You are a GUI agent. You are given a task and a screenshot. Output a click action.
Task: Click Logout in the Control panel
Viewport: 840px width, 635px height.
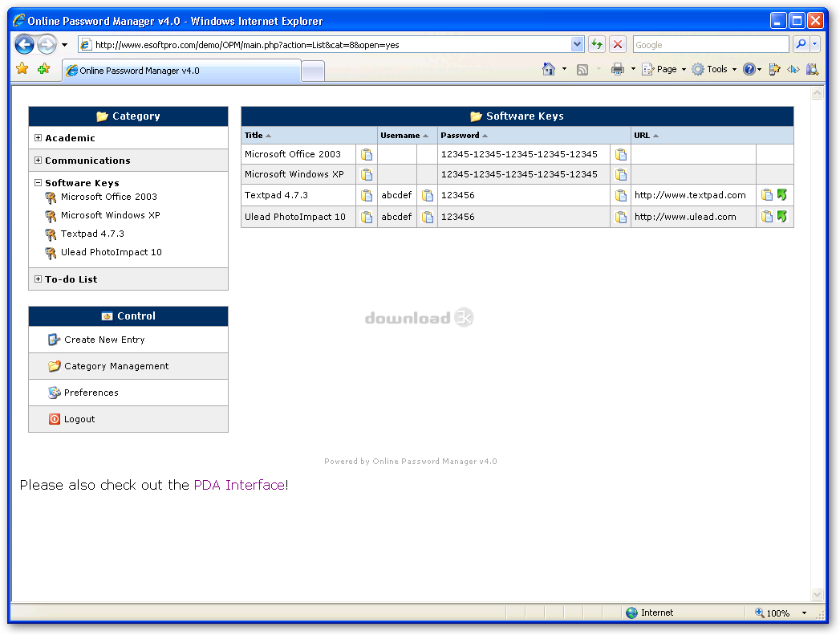[79, 419]
